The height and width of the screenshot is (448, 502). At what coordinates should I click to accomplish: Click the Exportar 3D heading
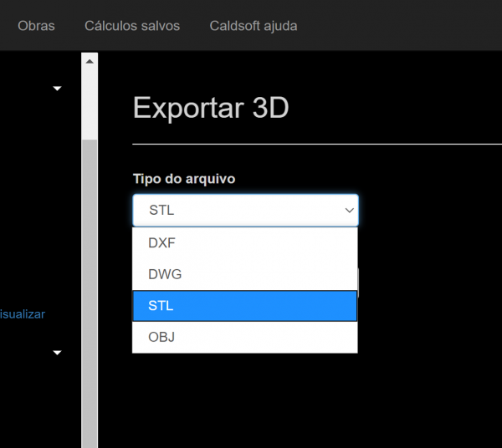(211, 108)
